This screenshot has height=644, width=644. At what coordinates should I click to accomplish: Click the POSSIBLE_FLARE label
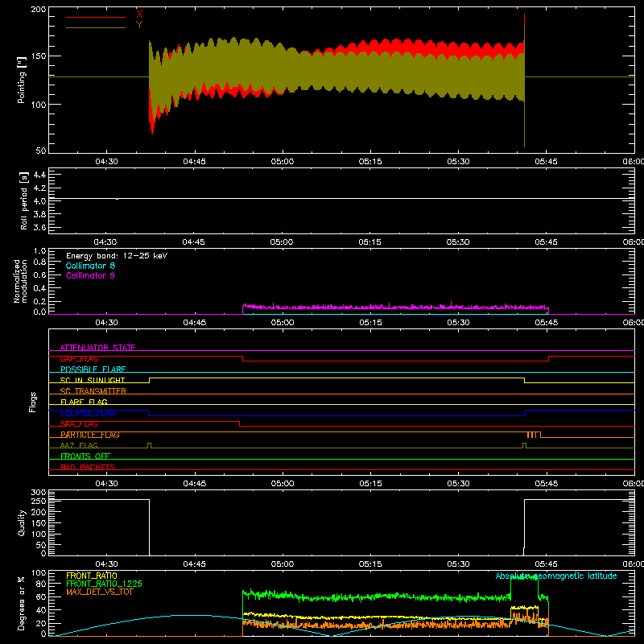click(93, 369)
